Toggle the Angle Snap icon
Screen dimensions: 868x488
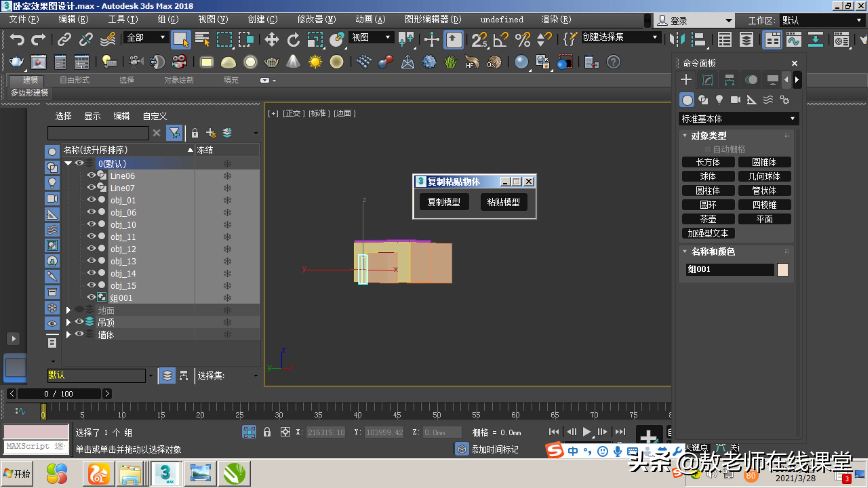[x=500, y=39]
